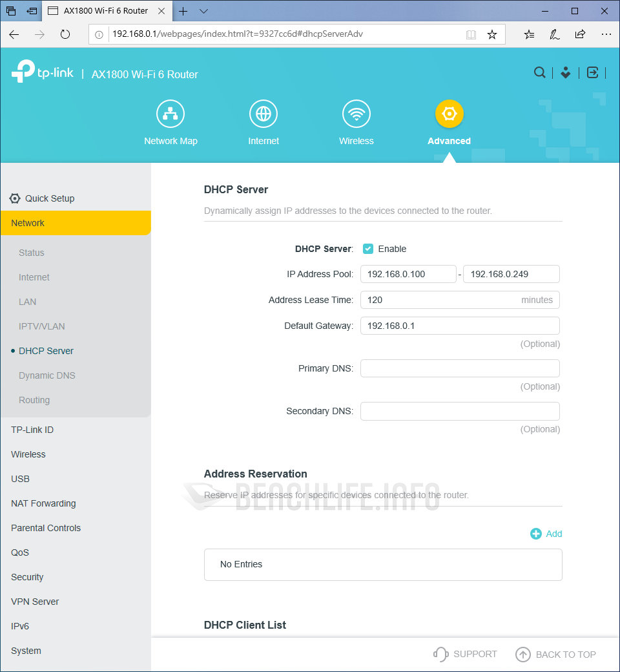Click the add notes pen icon
This screenshot has height=672, width=620.
pos(554,34)
